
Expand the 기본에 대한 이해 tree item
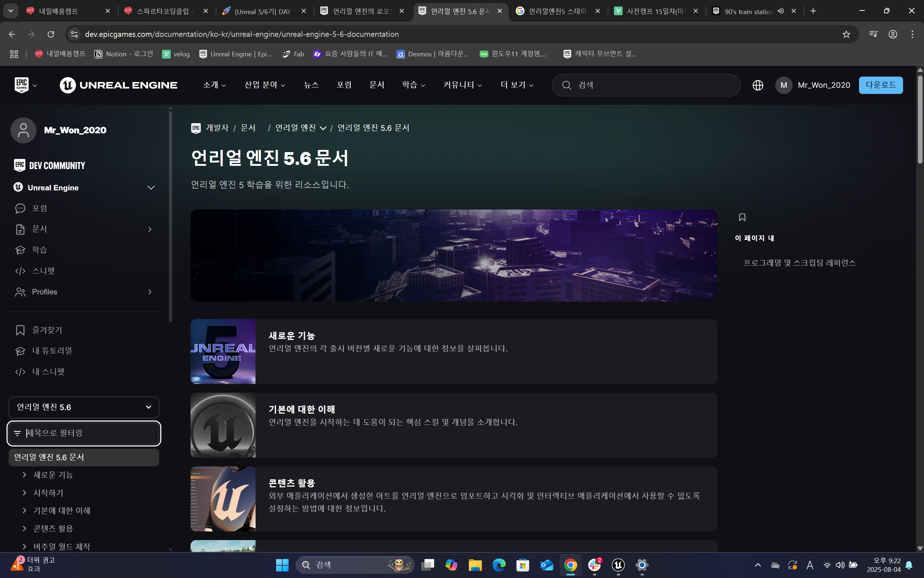[x=25, y=510]
